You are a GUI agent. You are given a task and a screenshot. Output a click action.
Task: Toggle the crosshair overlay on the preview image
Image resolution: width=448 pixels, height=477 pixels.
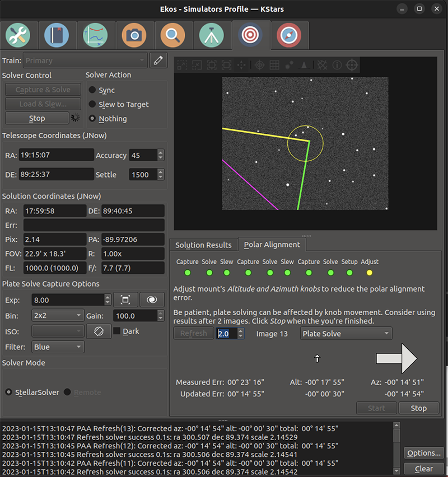click(259, 65)
